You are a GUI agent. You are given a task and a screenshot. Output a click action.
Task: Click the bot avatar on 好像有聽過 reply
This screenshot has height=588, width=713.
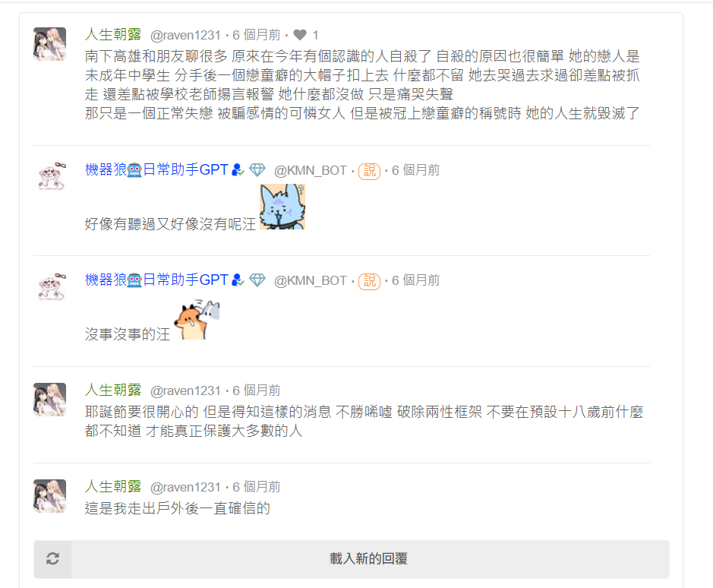point(50,176)
